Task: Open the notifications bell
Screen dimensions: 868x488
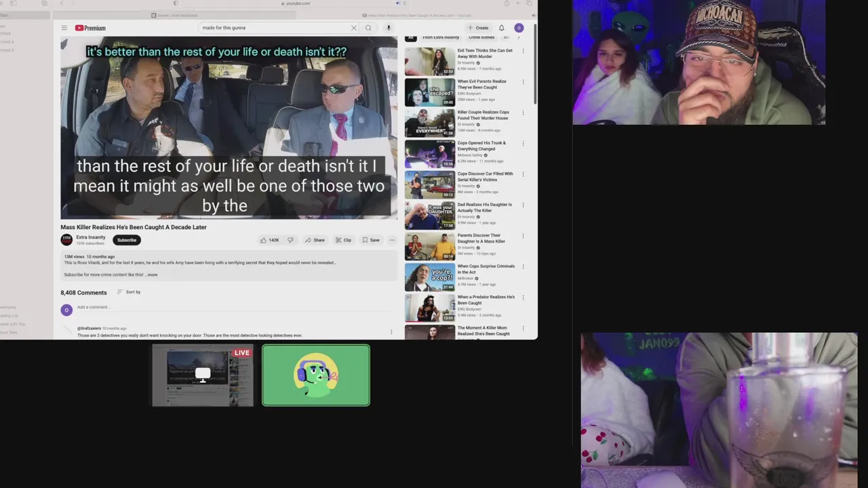Action: coord(502,28)
